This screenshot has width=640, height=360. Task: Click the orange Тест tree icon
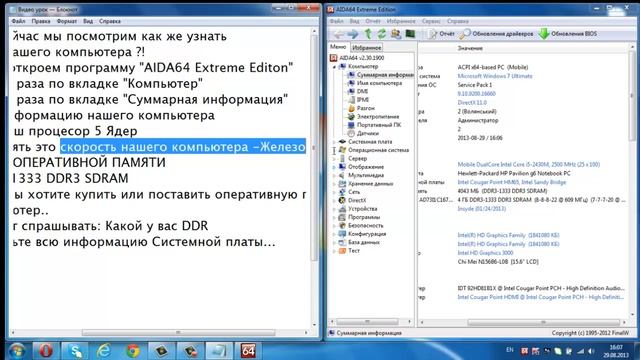(x=342, y=251)
